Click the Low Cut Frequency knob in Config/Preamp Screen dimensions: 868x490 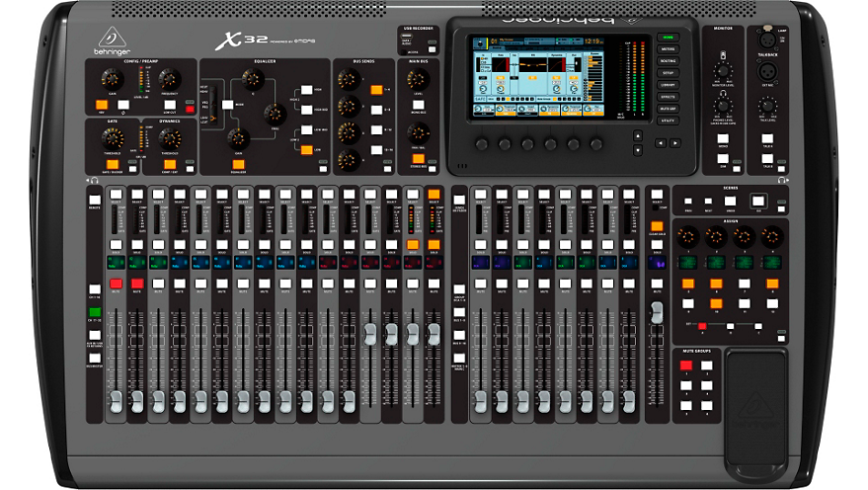point(170,80)
